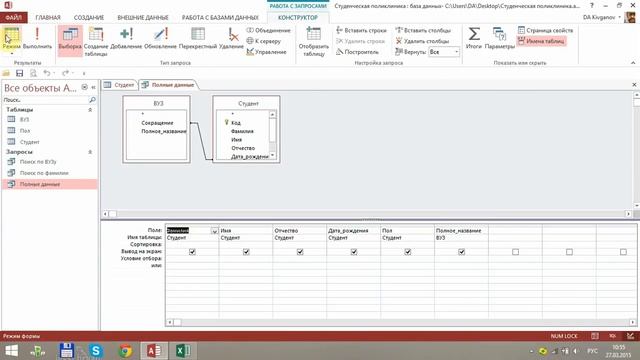Uncheck display checkbox for Имя column

point(246,252)
